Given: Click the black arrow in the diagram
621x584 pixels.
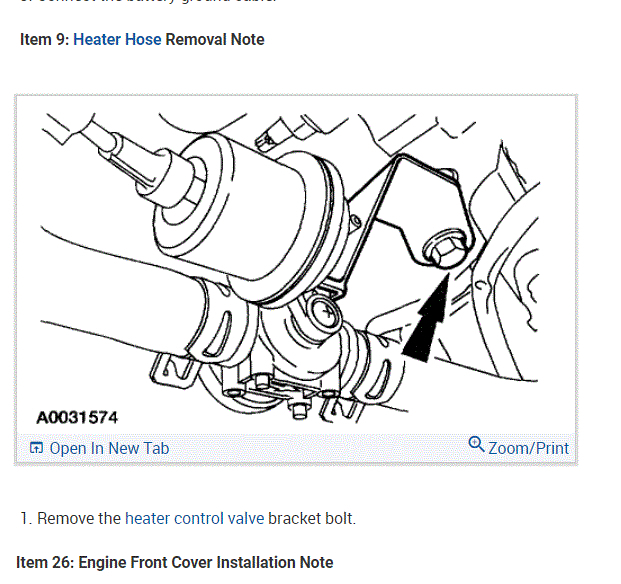Looking at the screenshot, I should tap(427, 319).
